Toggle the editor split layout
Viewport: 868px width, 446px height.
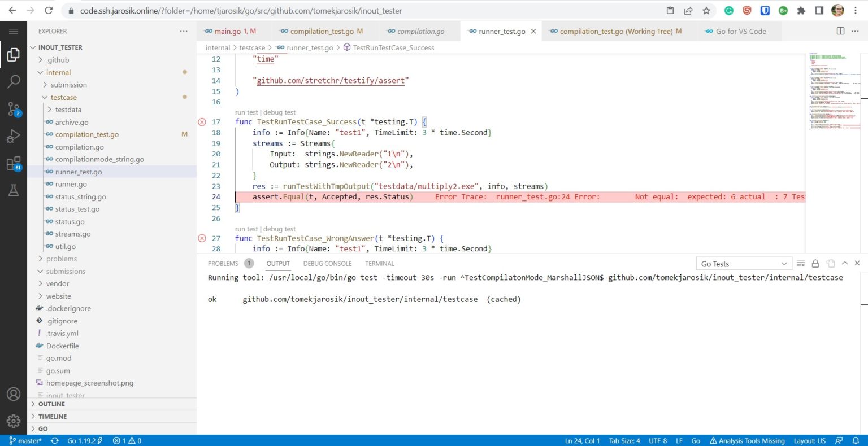(x=840, y=31)
